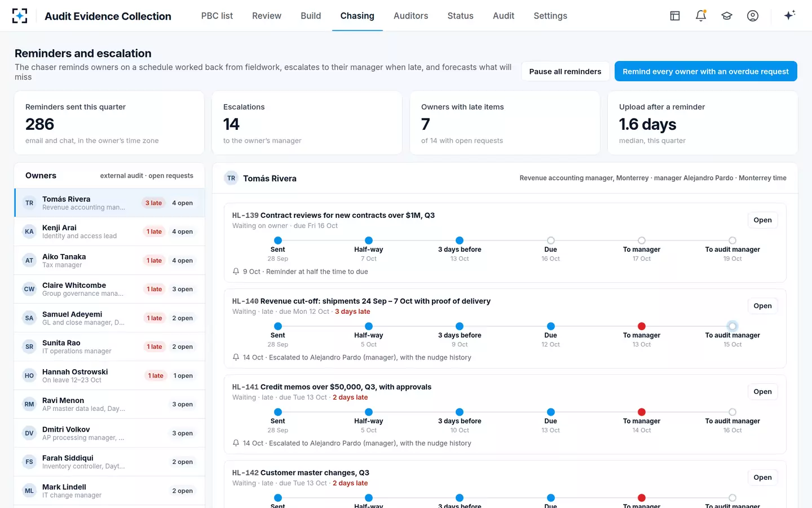Open the graduation cap learning icon

[727, 16]
